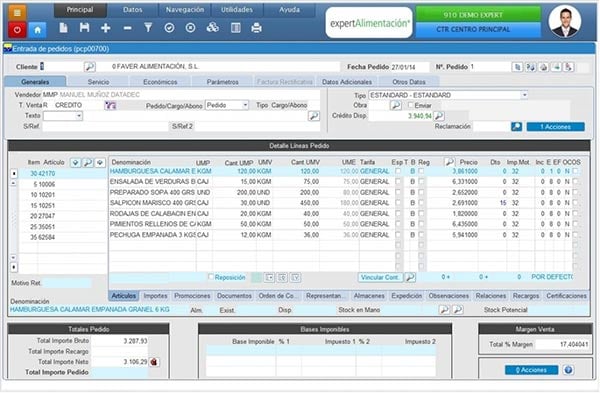Open the Texto row lookup magnifier

coord(314,116)
